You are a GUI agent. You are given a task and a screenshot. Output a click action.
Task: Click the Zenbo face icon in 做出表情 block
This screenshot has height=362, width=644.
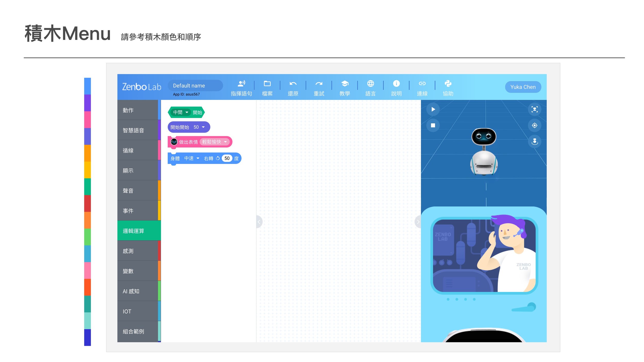(x=174, y=142)
